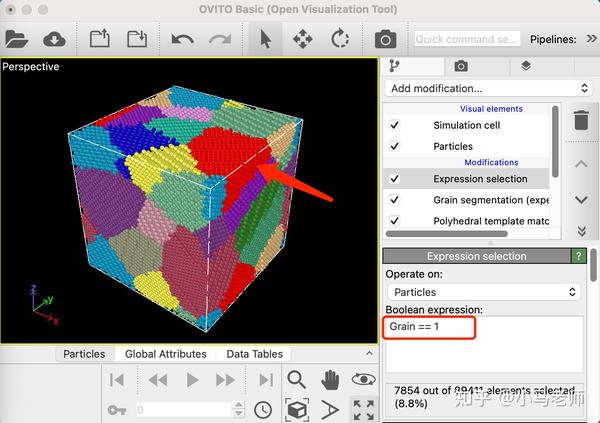Open the Data Tables tab
Viewport: 600px width, 423px height.
coord(254,354)
